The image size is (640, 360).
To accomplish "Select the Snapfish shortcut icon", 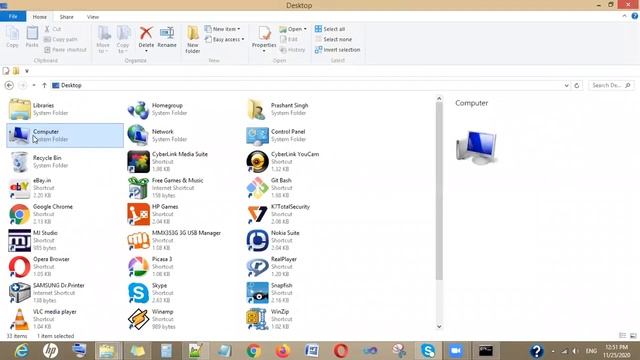I will tap(257, 293).
